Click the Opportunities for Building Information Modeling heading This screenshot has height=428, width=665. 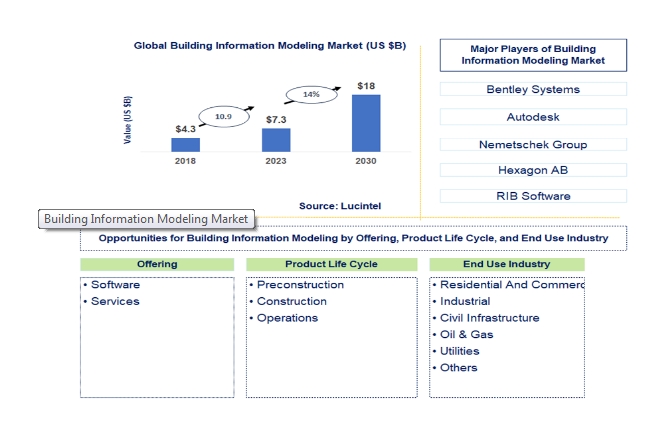(x=353, y=238)
